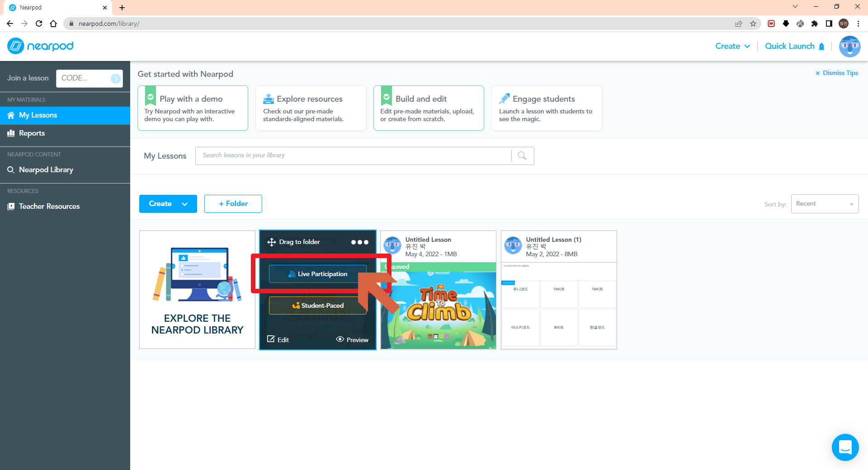
Task: Click the magnifier search icon
Action: tap(522, 155)
